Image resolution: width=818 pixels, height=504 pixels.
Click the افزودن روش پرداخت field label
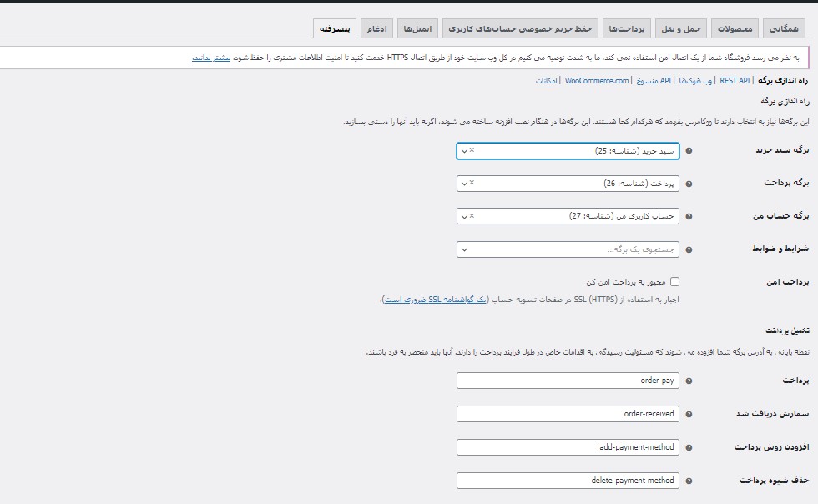pyautogui.click(x=771, y=447)
